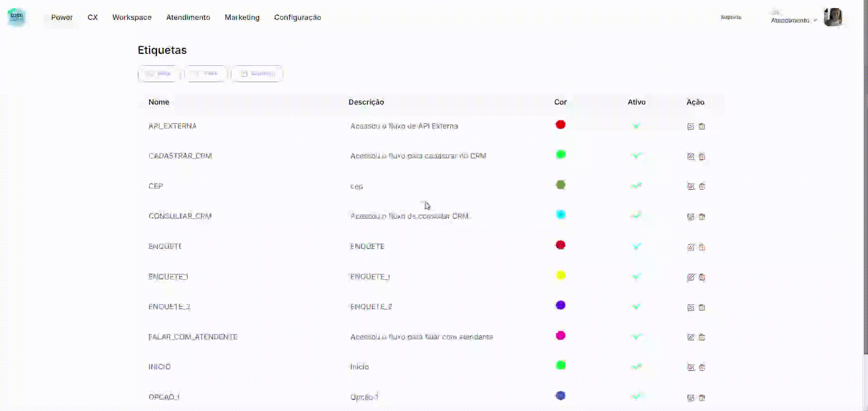Open the Configuração menu

click(297, 17)
